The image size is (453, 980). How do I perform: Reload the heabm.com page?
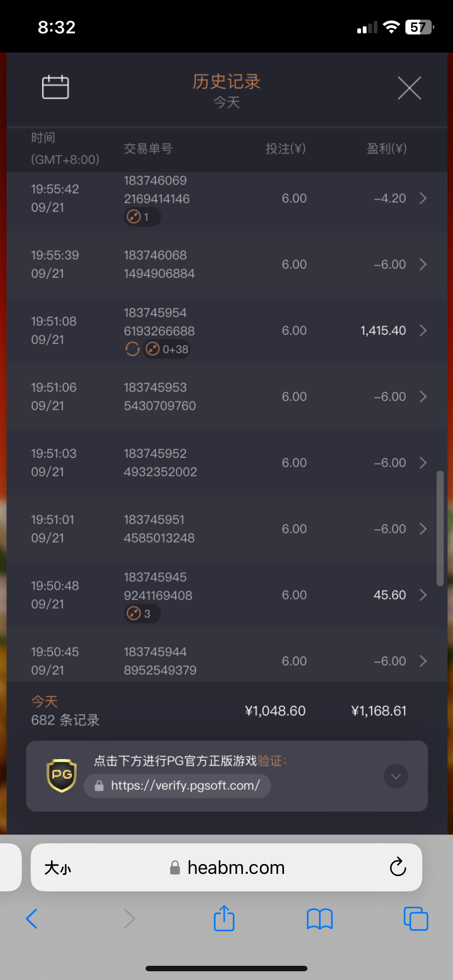[398, 867]
